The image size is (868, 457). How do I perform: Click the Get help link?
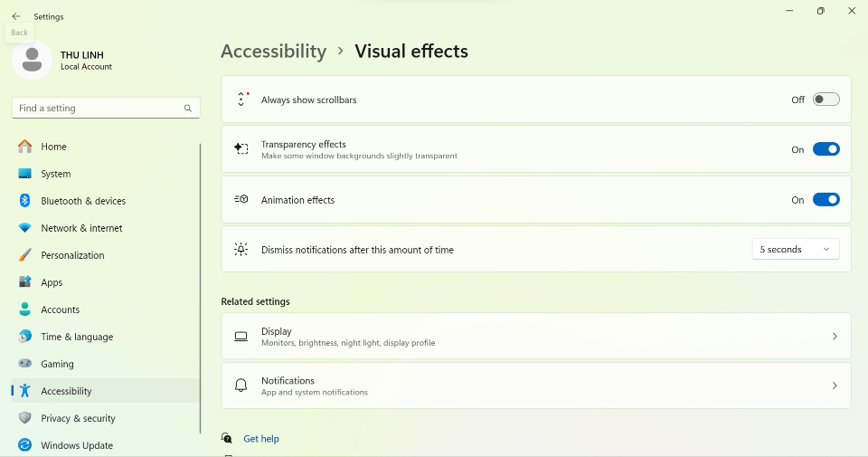[x=261, y=439]
